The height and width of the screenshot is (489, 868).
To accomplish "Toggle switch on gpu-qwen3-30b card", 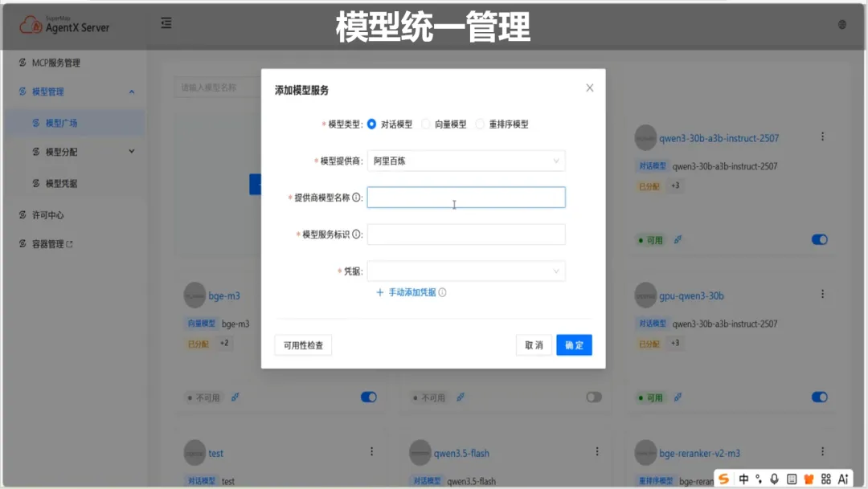I will click(x=819, y=397).
